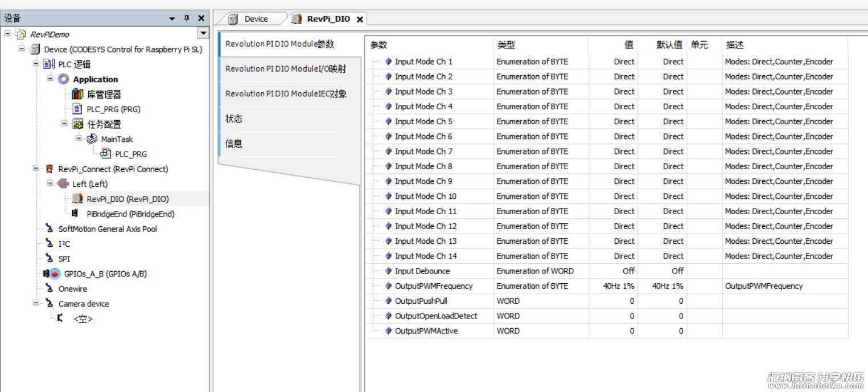868x392 pixels.
Task: Click the empty <空> slot icon
Action: [x=61, y=318]
